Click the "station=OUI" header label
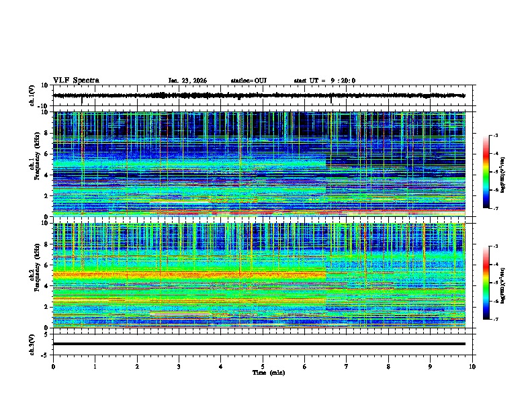 pyautogui.click(x=249, y=81)
